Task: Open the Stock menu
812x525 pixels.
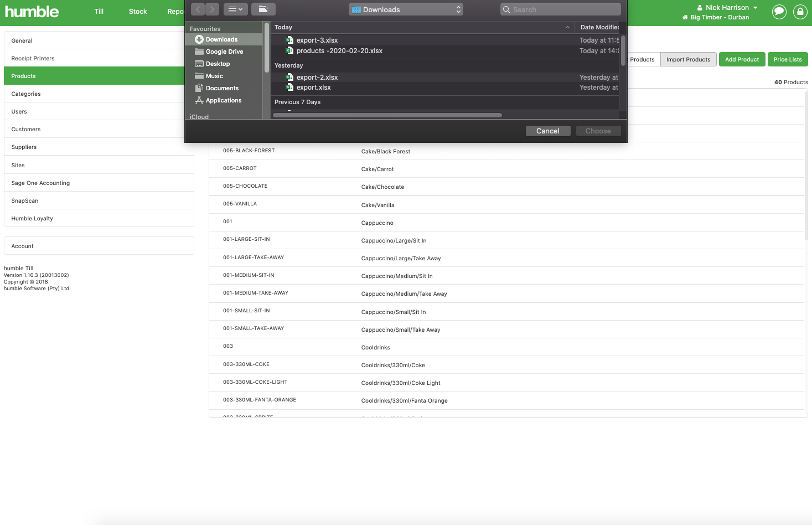Action: coord(137,11)
